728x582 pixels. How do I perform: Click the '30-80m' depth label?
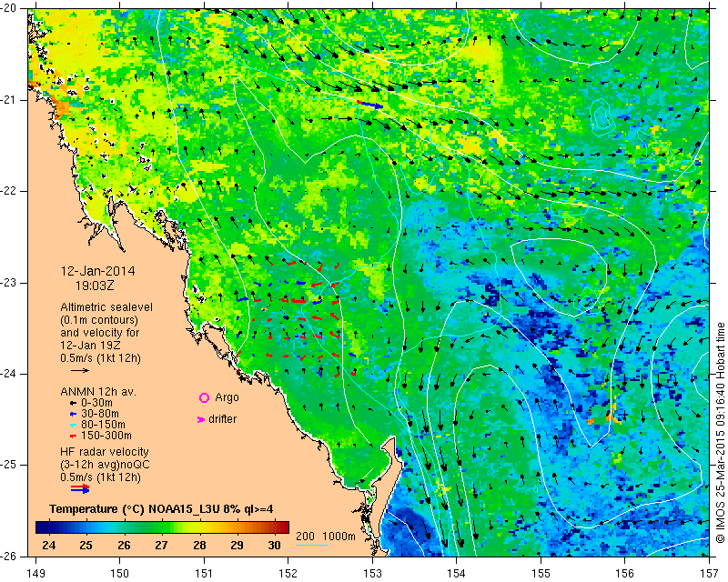point(100,414)
